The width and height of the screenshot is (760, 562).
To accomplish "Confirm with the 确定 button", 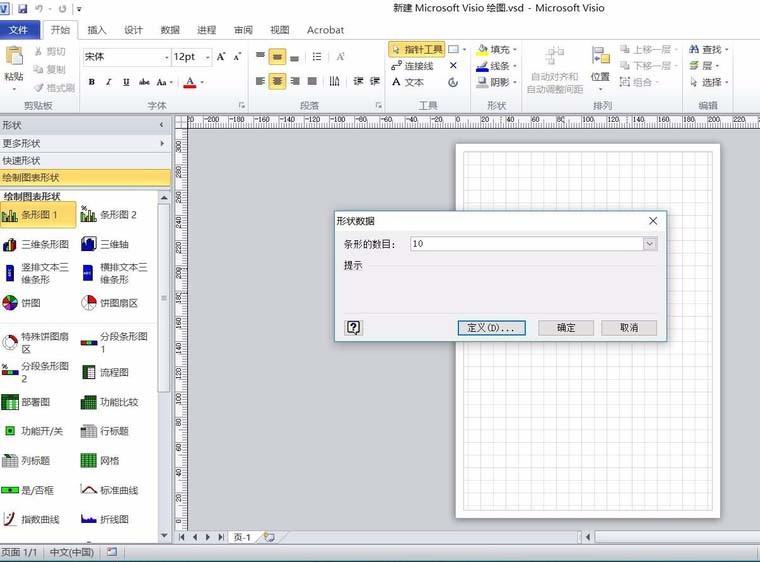I will pos(566,328).
